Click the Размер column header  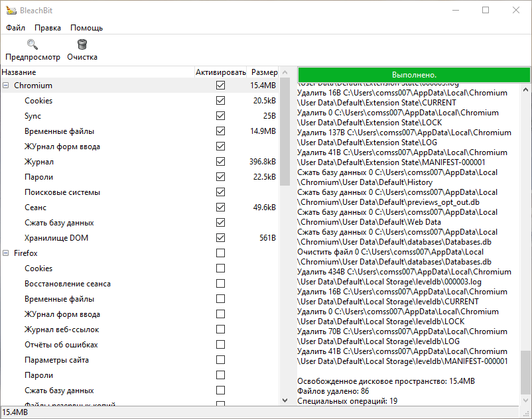pos(263,72)
